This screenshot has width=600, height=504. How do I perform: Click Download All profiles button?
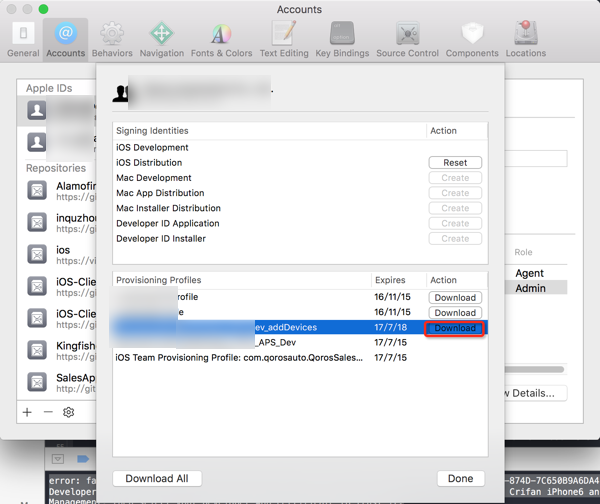point(157,478)
